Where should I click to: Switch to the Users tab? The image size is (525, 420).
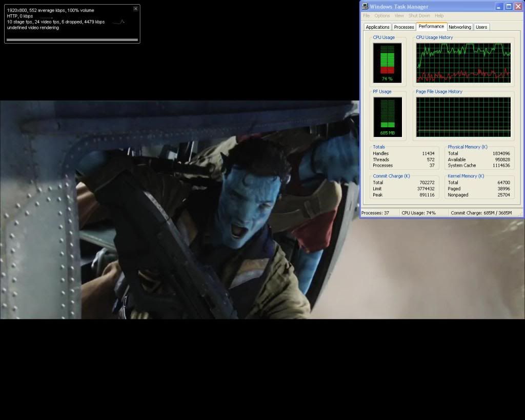(x=481, y=27)
